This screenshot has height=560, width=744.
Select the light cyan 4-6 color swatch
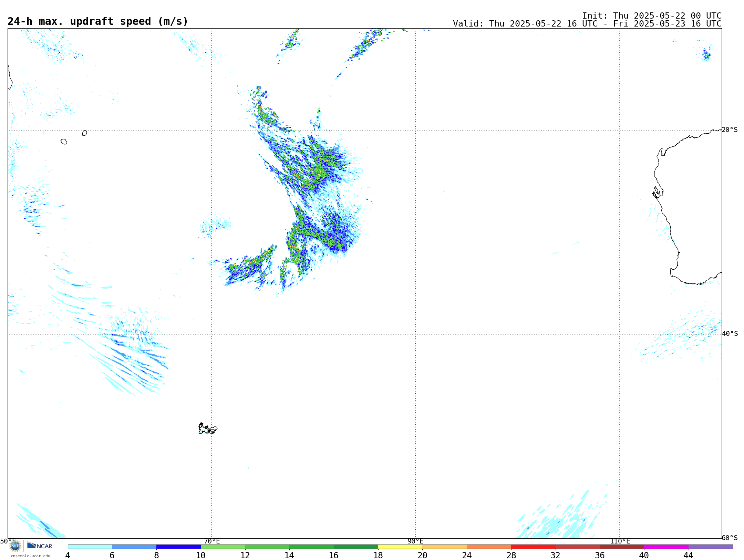click(x=90, y=547)
